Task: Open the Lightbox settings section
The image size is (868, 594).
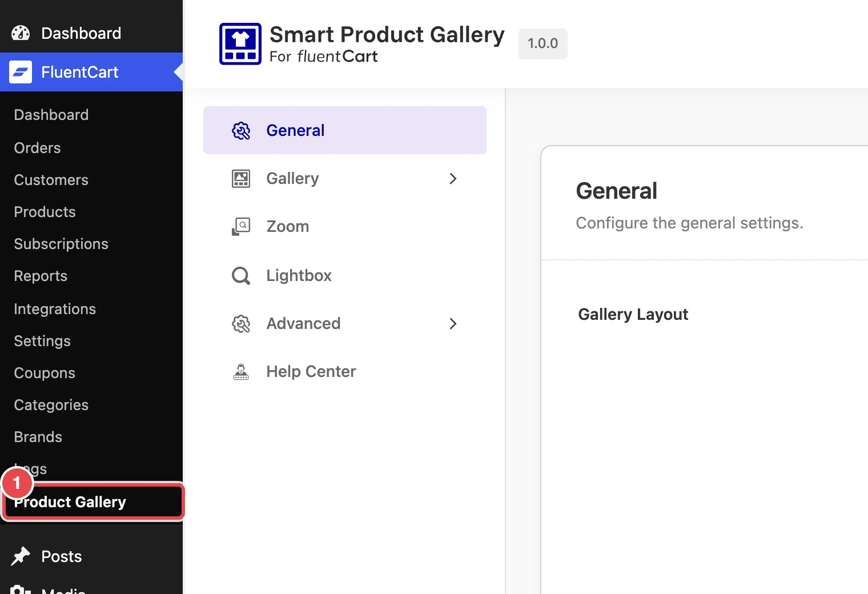Action: click(x=345, y=276)
